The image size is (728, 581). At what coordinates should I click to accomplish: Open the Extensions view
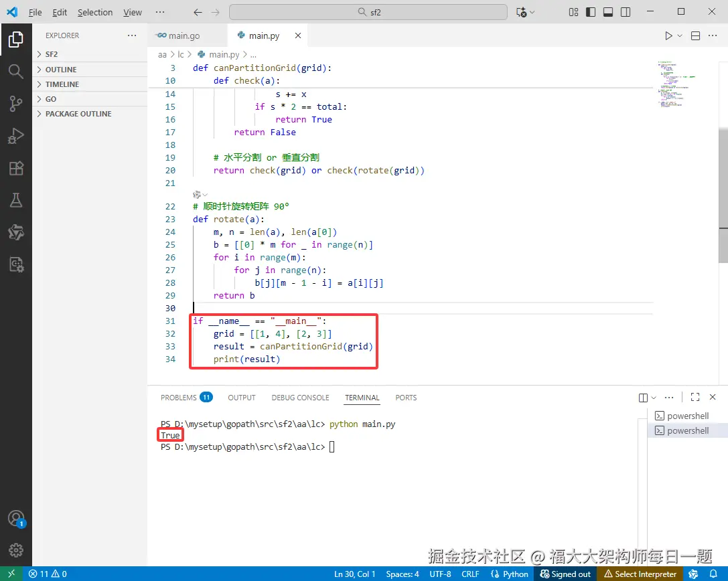click(16, 168)
